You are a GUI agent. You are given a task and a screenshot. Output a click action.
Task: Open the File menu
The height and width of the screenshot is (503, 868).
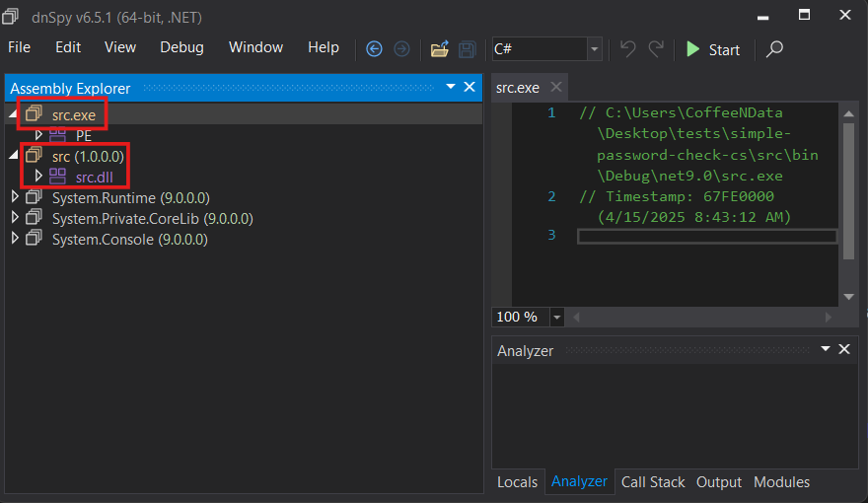(x=20, y=47)
